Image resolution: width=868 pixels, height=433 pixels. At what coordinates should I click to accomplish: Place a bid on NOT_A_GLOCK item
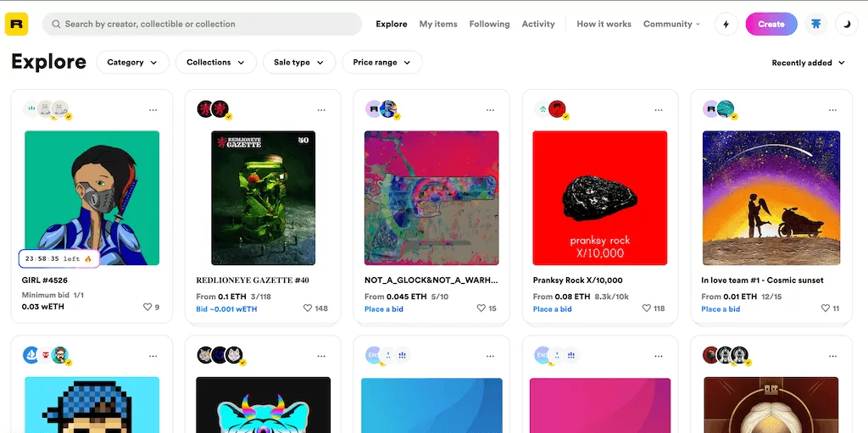tap(384, 309)
